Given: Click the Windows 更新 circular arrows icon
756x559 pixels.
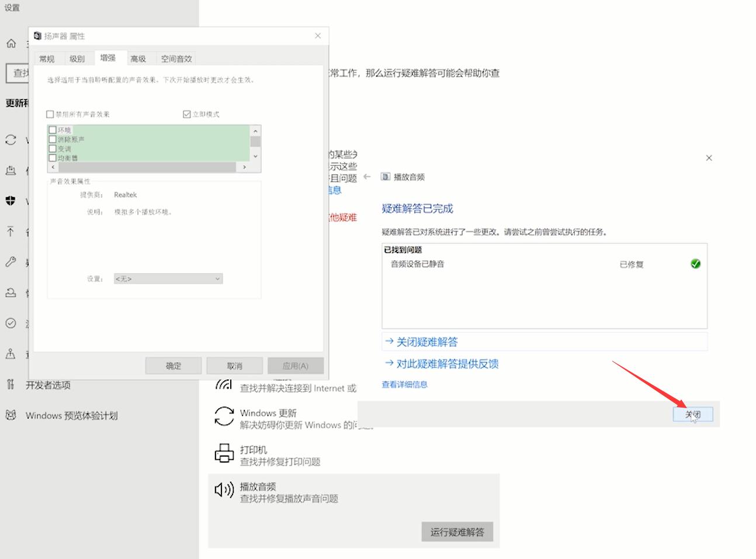Looking at the screenshot, I should (x=224, y=416).
